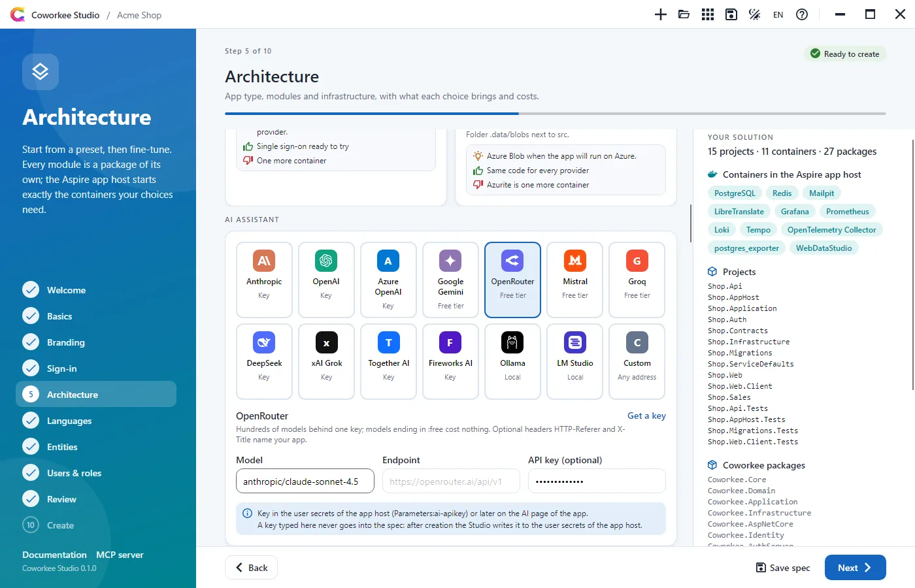915x588 pixels.
Task: Click the theme toggle icon beside EN
Action: (x=755, y=14)
